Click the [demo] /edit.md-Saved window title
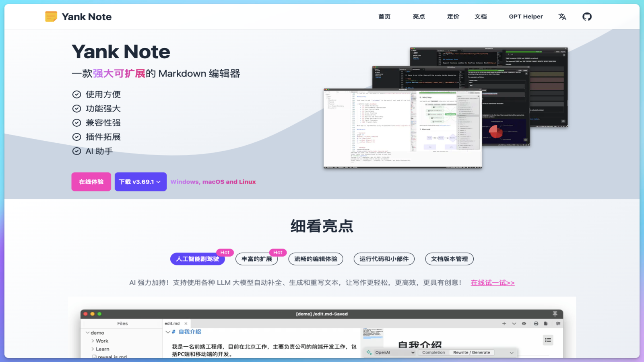 (322, 314)
